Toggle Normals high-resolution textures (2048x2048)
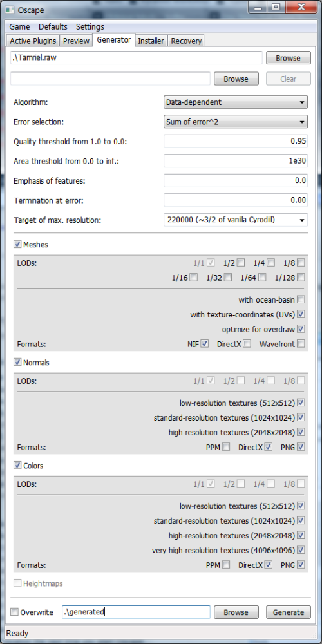322x644 pixels. pos(301,432)
